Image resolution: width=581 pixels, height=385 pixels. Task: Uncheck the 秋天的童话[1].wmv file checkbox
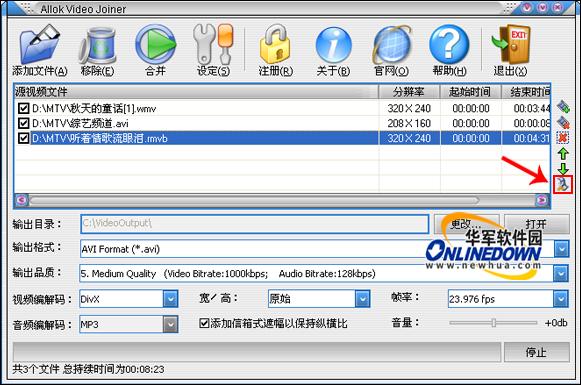[23, 108]
